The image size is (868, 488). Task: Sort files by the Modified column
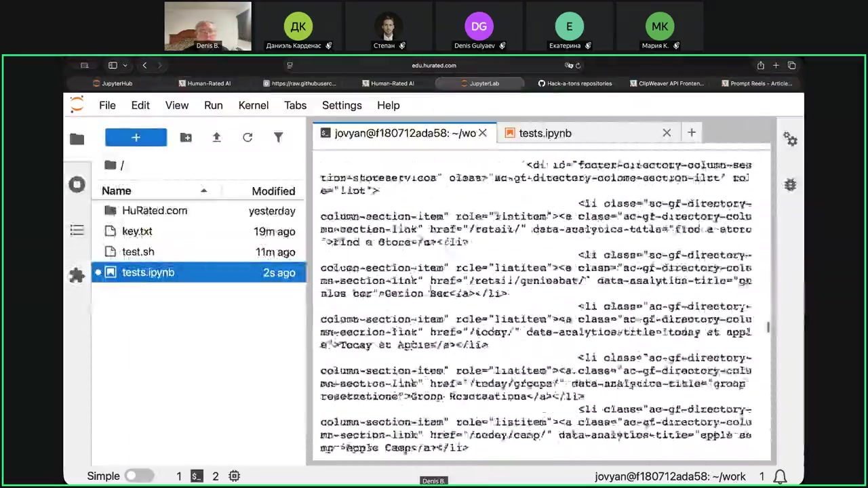(x=273, y=191)
